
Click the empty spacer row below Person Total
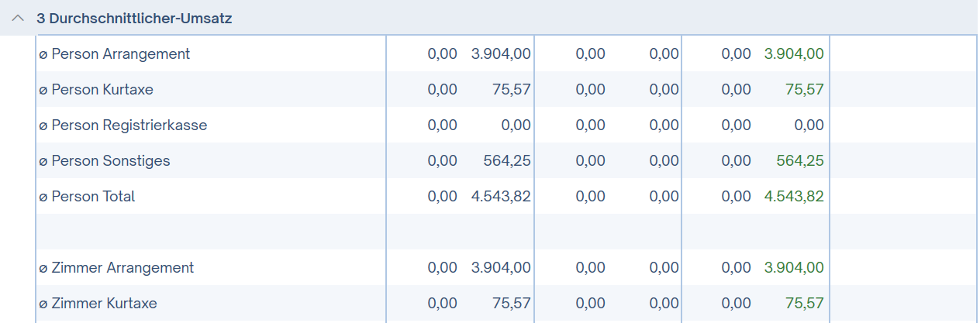point(506,232)
